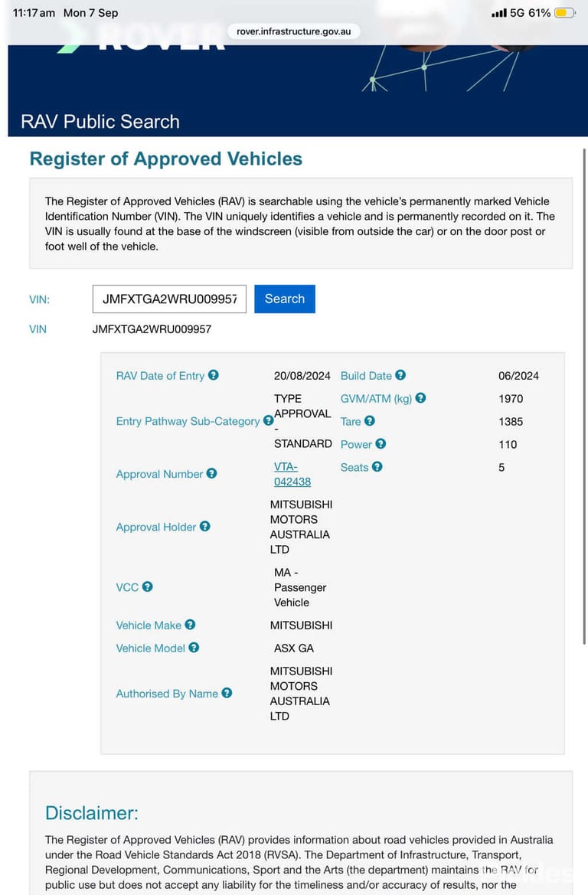
Task: Select Vehicle Model value ASX GA
Action: click(294, 648)
